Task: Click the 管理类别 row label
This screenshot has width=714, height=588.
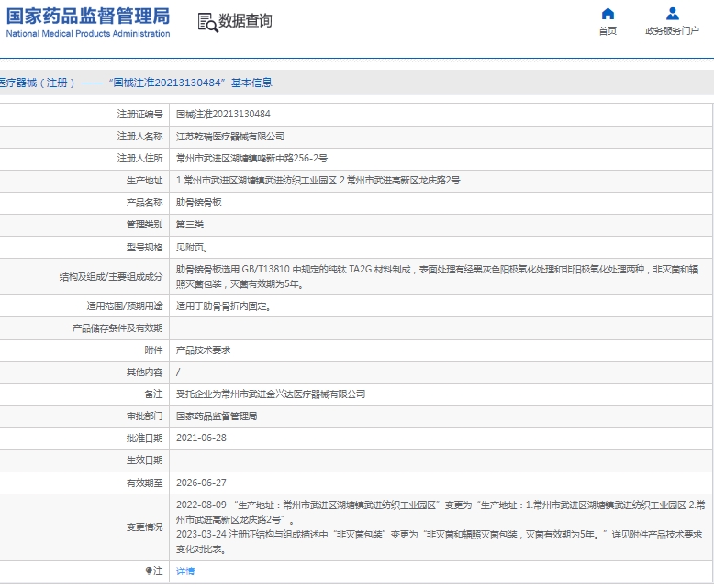Action: point(144,225)
